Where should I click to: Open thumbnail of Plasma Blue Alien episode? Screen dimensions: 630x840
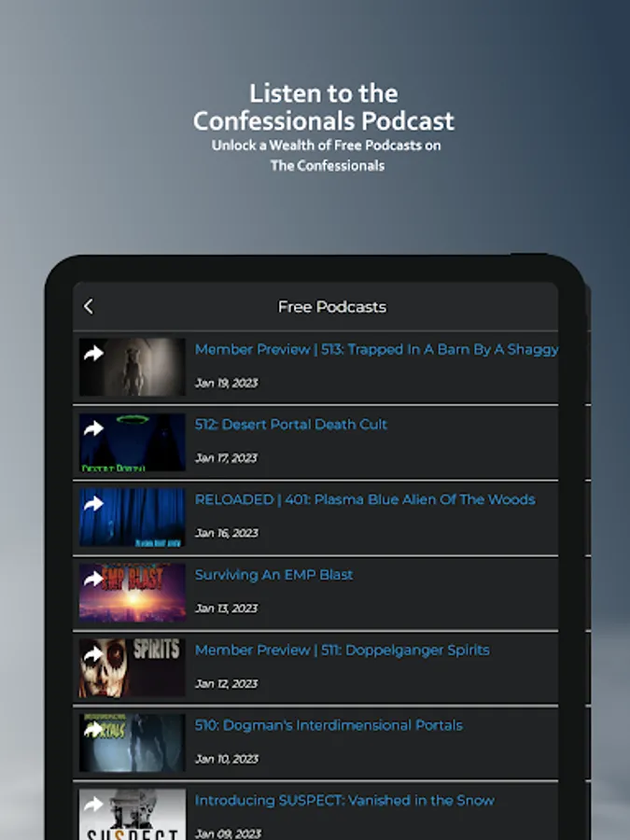click(x=133, y=517)
